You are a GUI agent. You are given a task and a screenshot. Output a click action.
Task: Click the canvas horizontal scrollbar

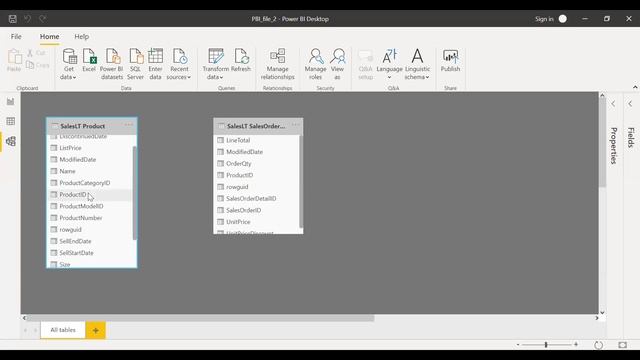click(200, 318)
